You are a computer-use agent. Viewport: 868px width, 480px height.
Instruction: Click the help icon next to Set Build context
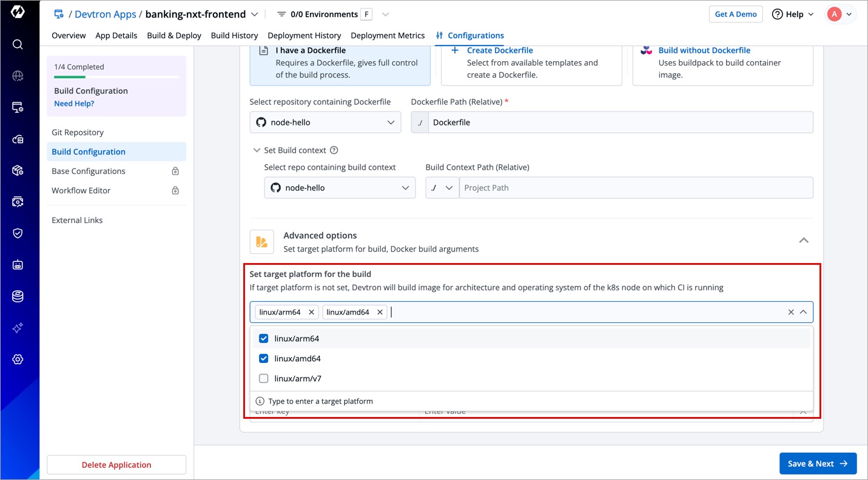[x=334, y=150]
